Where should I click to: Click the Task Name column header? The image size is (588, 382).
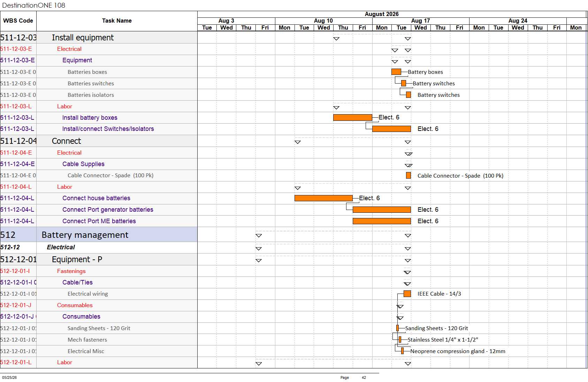(117, 21)
